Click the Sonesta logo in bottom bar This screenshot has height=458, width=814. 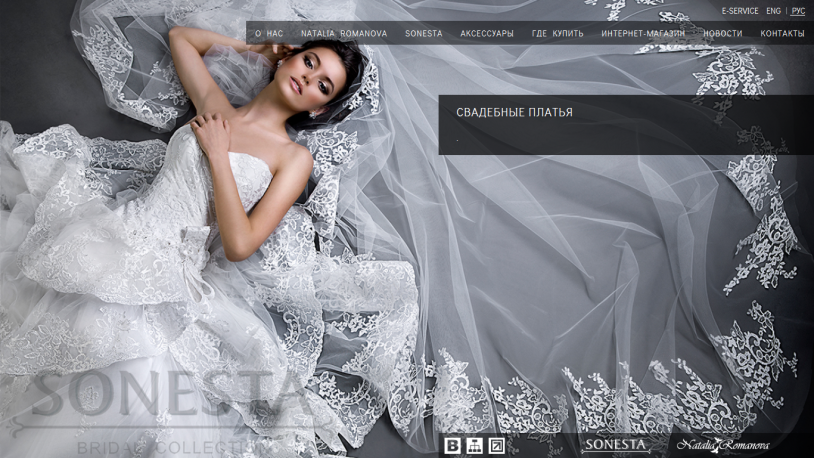[x=616, y=444]
